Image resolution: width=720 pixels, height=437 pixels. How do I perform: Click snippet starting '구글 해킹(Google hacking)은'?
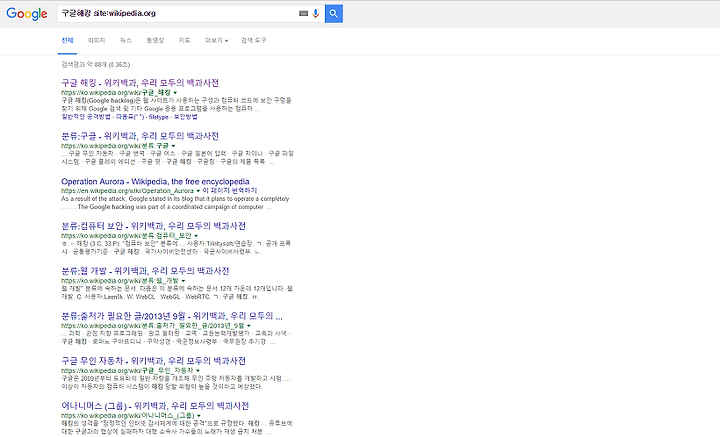click(x=176, y=104)
